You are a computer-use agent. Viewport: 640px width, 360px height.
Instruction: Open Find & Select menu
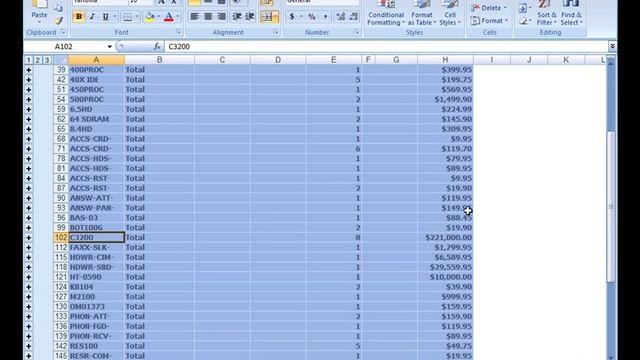pos(571,13)
